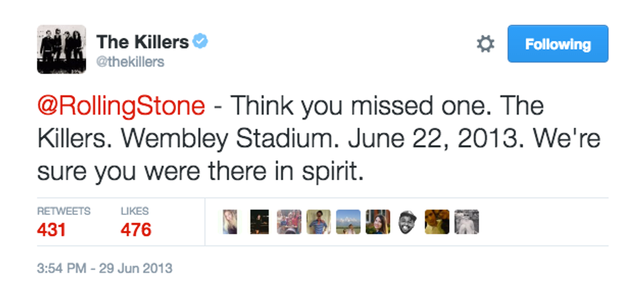Click the avatar of a long-haired brunette woman
Viewport: 644px width, 282px height.
(x=378, y=222)
